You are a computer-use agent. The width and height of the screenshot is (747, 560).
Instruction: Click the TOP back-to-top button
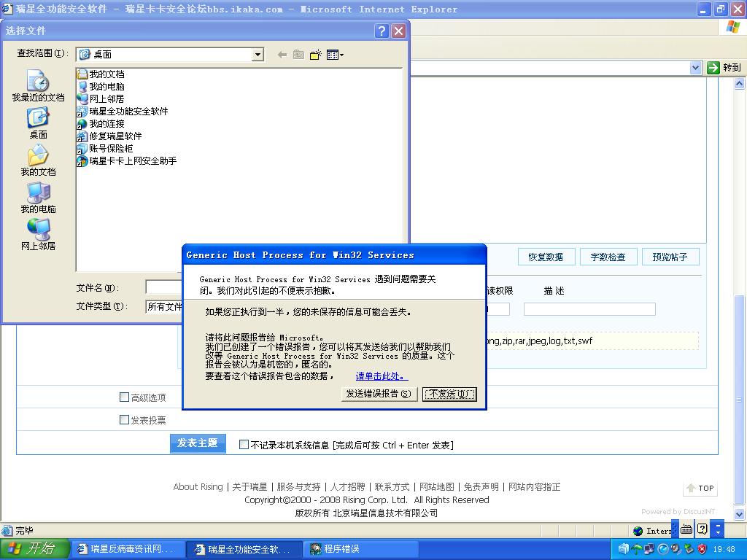(x=700, y=488)
